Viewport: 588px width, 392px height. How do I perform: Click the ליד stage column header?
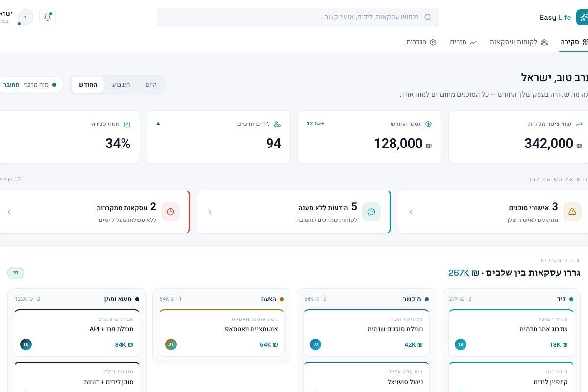coord(512,299)
